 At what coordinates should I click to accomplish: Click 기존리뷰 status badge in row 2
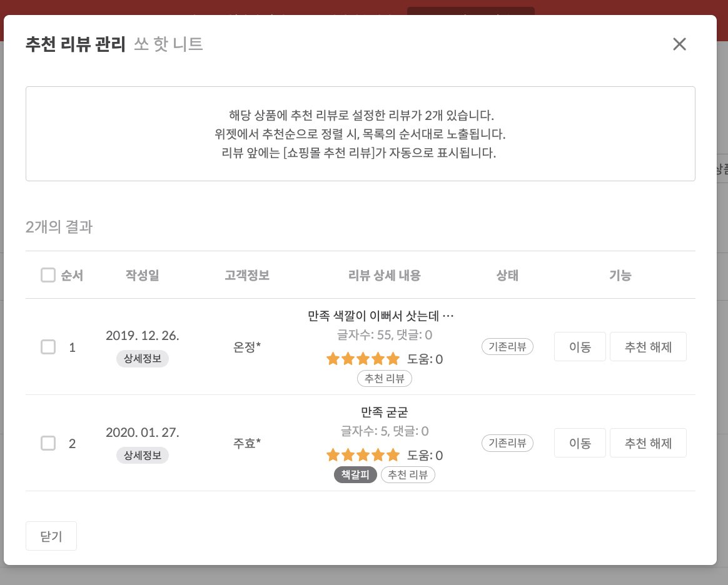click(x=507, y=443)
